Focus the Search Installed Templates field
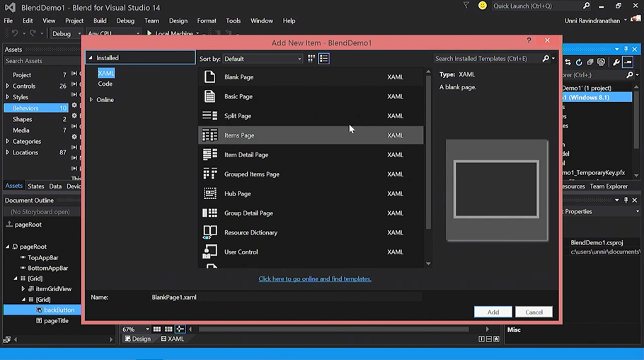The height and width of the screenshot is (360, 644). (x=487, y=58)
